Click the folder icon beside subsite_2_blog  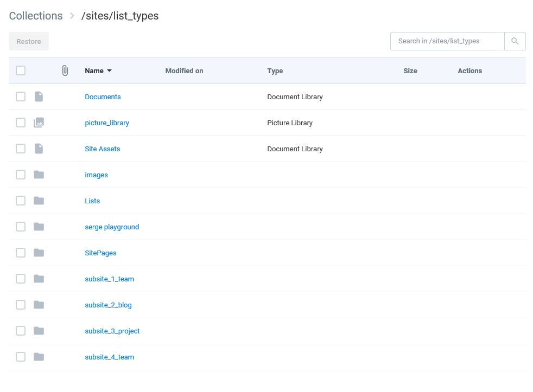tap(39, 305)
